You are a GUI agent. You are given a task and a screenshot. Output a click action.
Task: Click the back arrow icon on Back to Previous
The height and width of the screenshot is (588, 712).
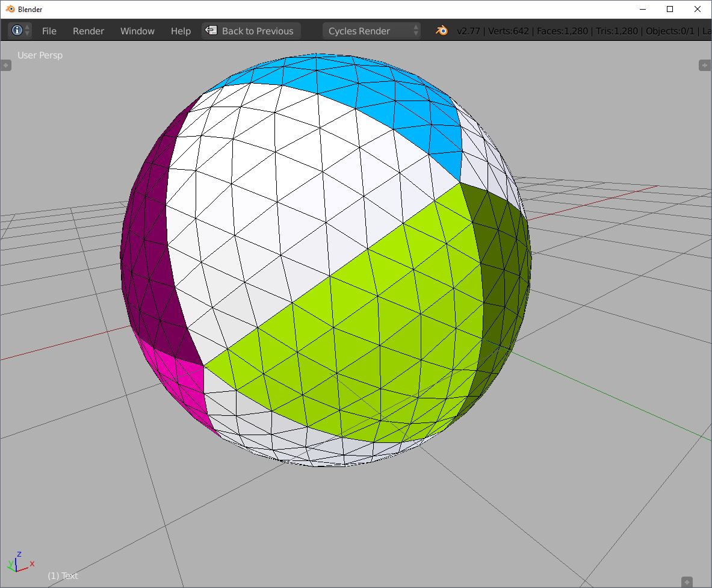point(212,30)
